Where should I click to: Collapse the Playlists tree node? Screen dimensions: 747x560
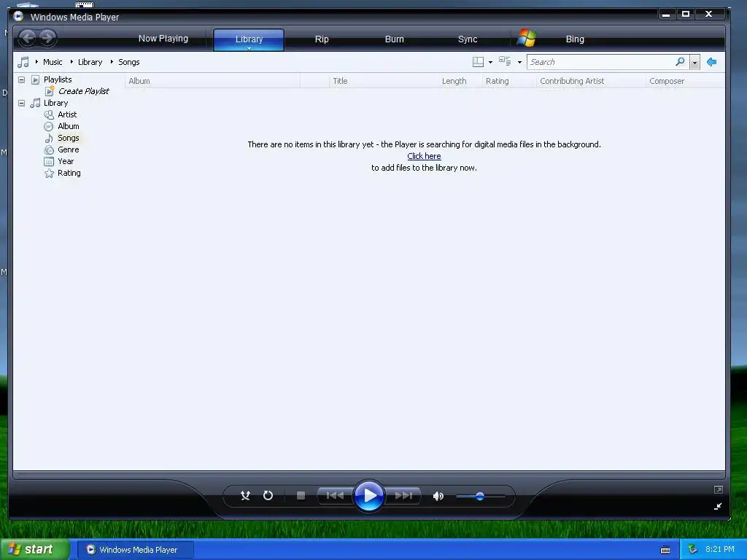[x=21, y=79]
